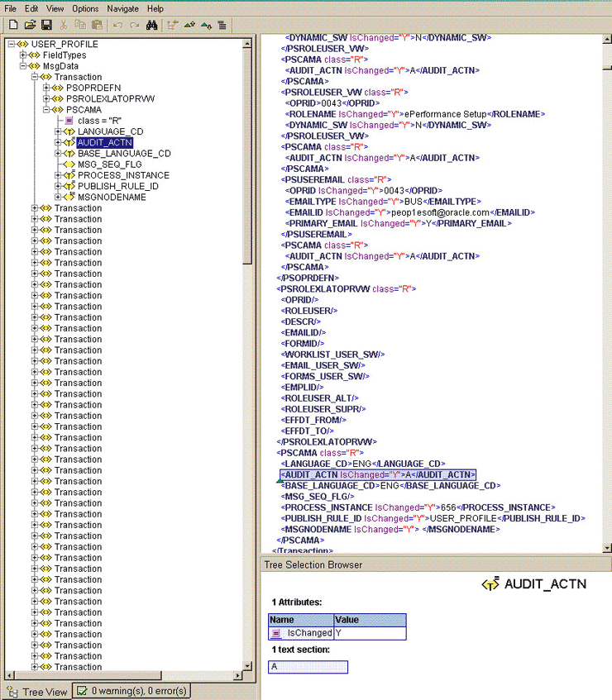Open the View menu

[x=55, y=8]
